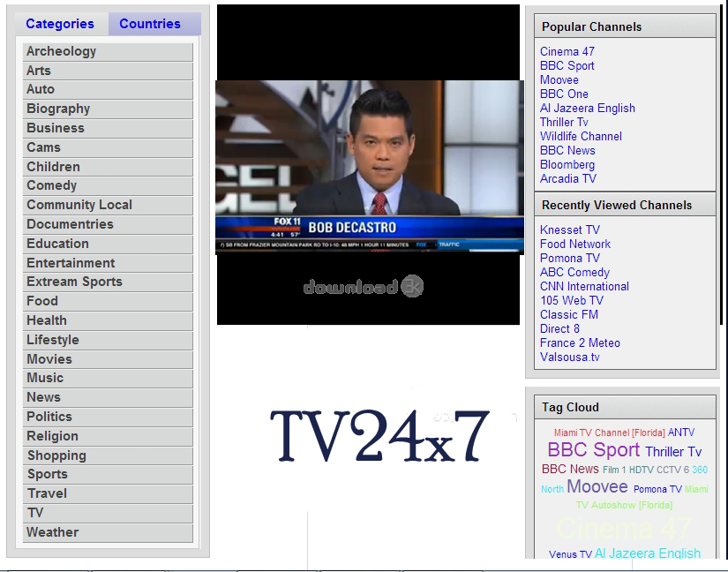The image size is (728, 572).
Task: Click the Miami TV Channel [Florida] tag
Action: 609,433
